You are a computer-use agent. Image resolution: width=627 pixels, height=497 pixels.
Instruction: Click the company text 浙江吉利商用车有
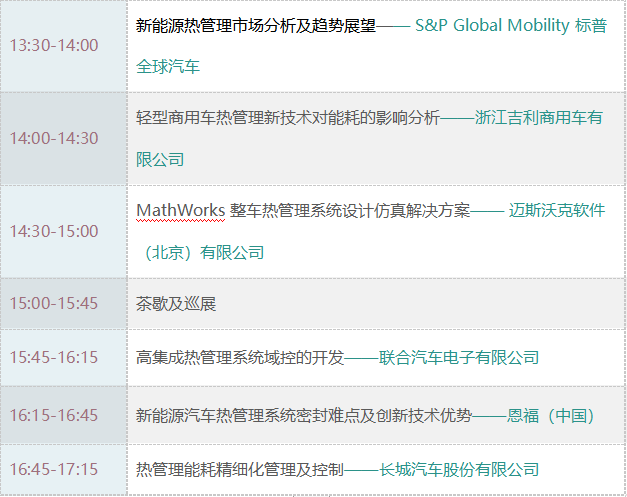point(539,118)
